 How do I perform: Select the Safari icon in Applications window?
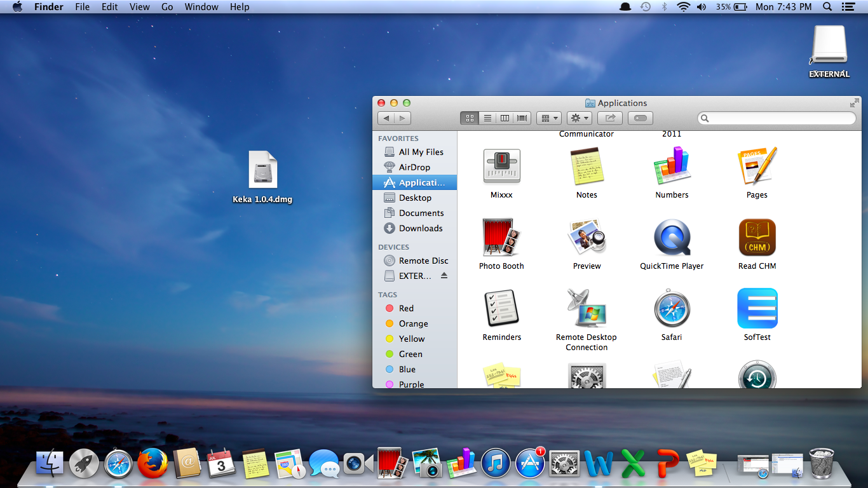coord(672,309)
